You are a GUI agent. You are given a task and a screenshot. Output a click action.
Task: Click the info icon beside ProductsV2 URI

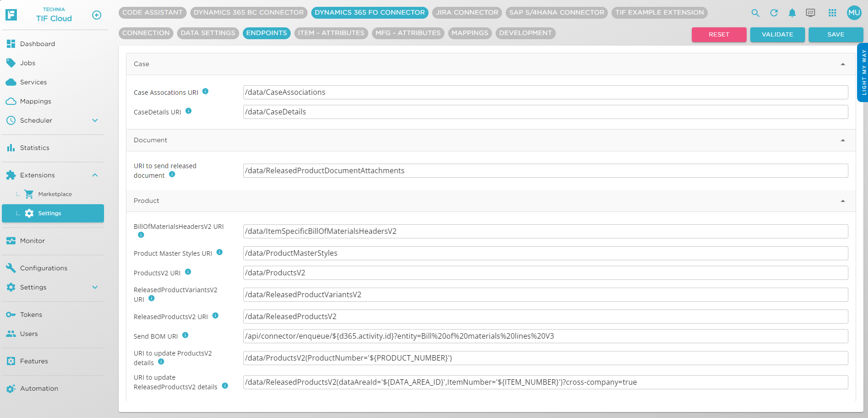click(188, 272)
